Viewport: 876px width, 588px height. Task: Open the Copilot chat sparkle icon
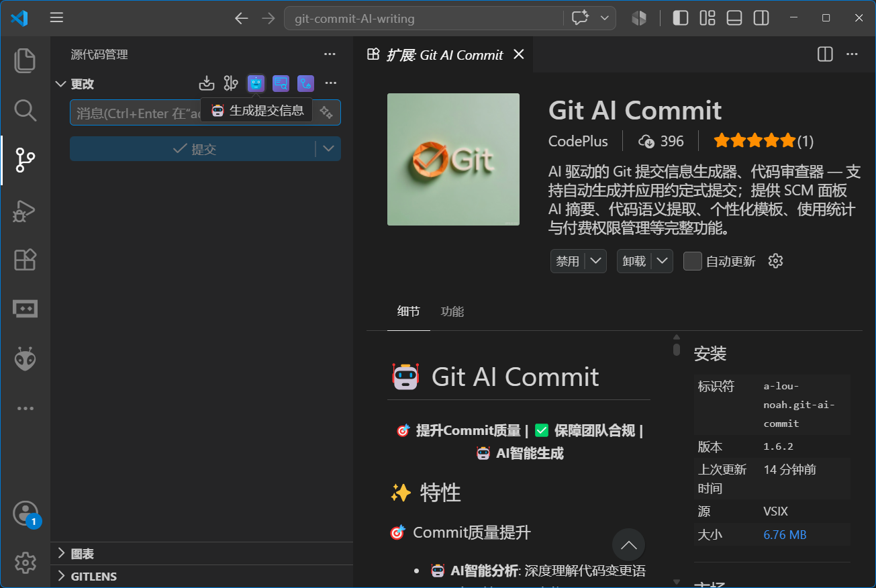click(x=580, y=18)
